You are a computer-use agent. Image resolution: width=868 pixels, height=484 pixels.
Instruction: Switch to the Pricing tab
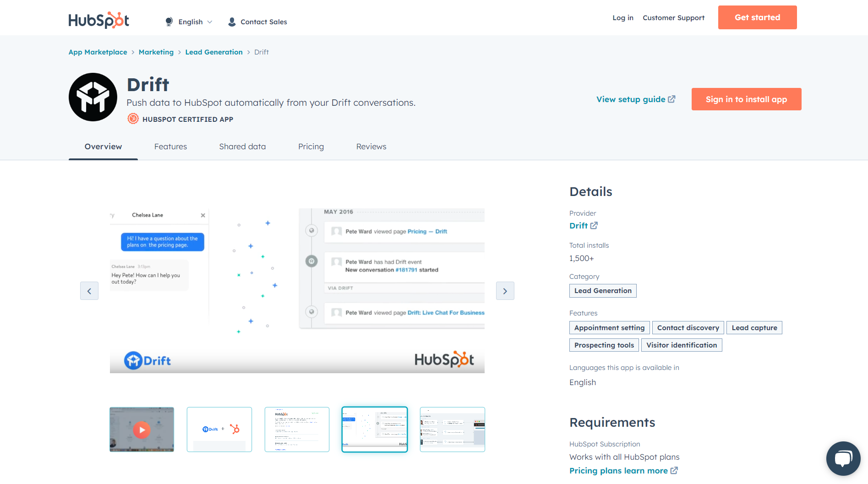311,147
